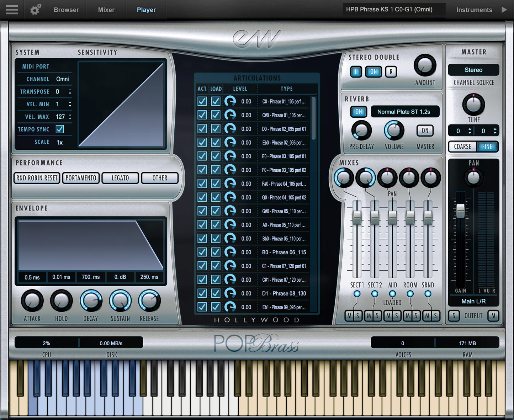Click the RND ROBIN RESET button
The image size is (514, 420).
[x=37, y=178]
